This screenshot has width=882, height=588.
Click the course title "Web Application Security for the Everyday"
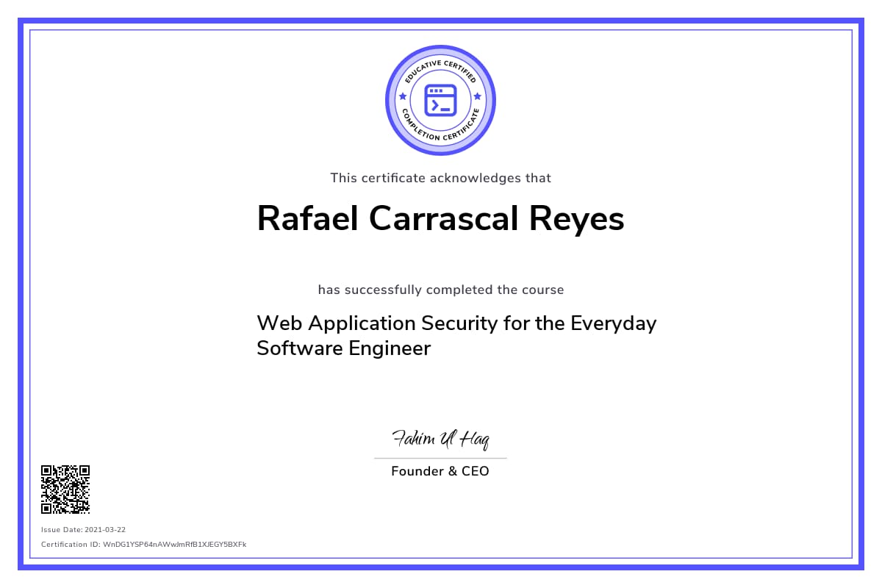456,323
